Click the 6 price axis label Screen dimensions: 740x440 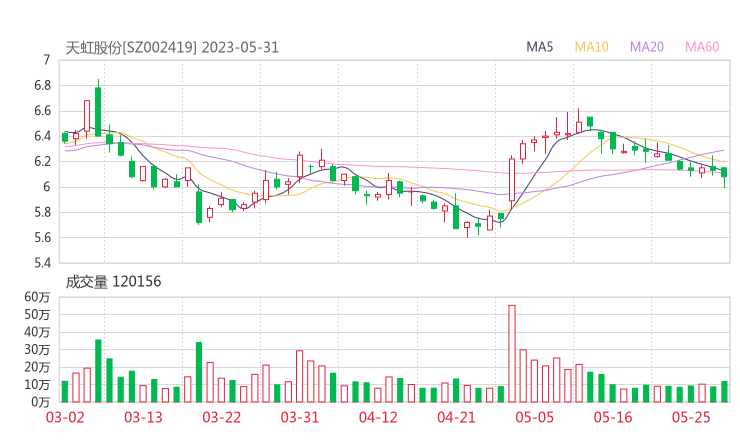(x=46, y=187)
